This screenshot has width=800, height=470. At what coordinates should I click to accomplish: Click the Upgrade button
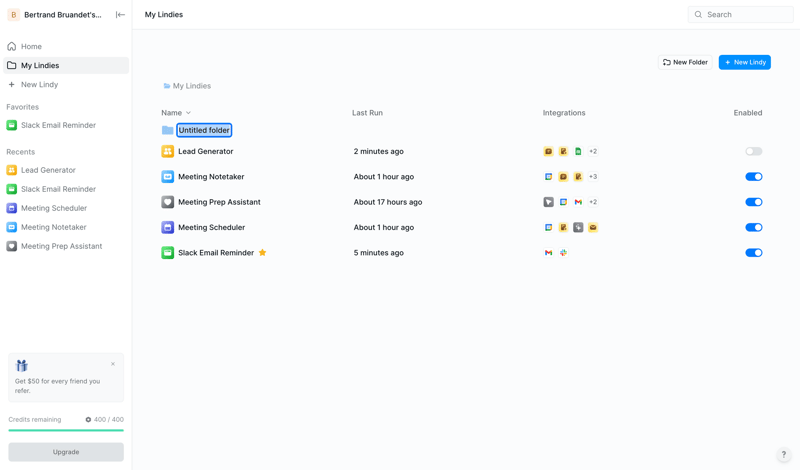point(66,452)
